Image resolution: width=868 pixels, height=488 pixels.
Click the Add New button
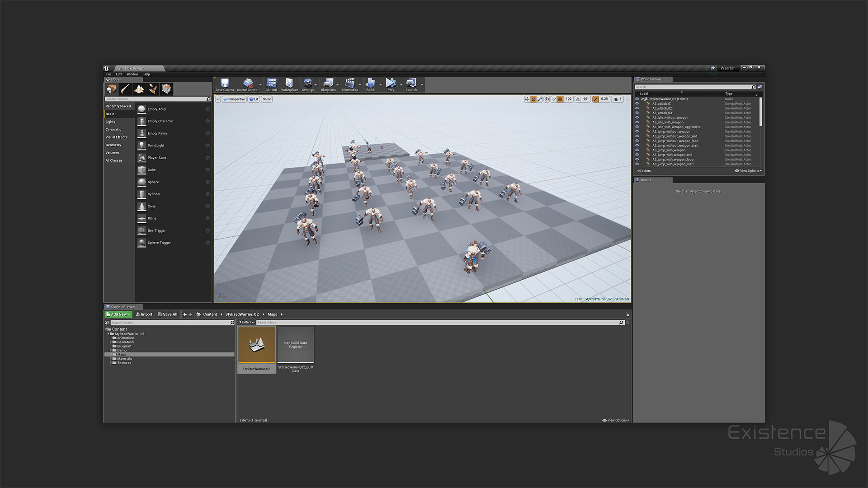(118, 314)
